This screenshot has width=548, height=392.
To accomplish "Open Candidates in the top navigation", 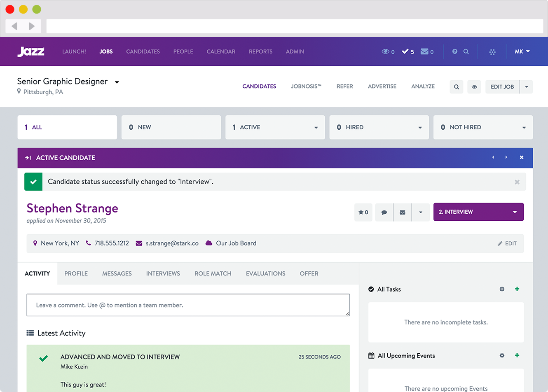I will pyautogui.click(x=143, y=51).
